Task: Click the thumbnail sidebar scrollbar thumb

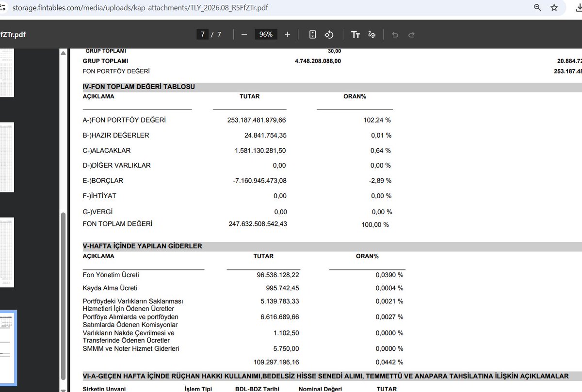Action: pyautogui.click(x=63, y=297)
